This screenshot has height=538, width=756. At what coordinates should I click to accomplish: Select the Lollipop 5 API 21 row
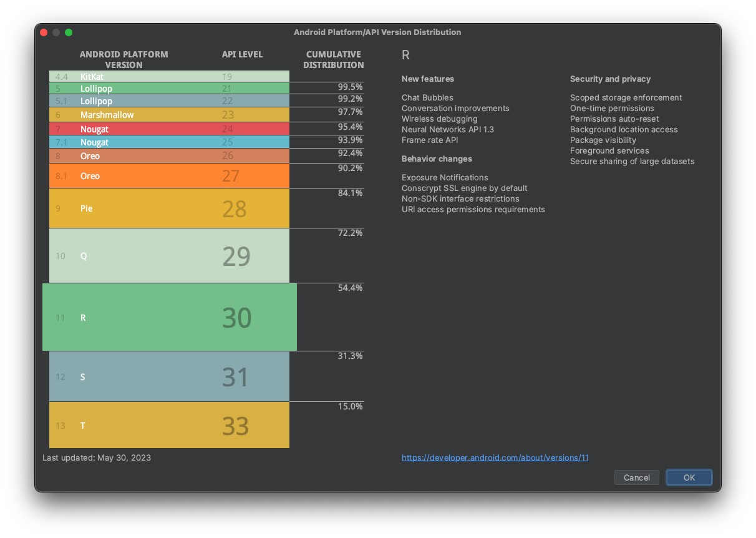click(x=169, y=89)
